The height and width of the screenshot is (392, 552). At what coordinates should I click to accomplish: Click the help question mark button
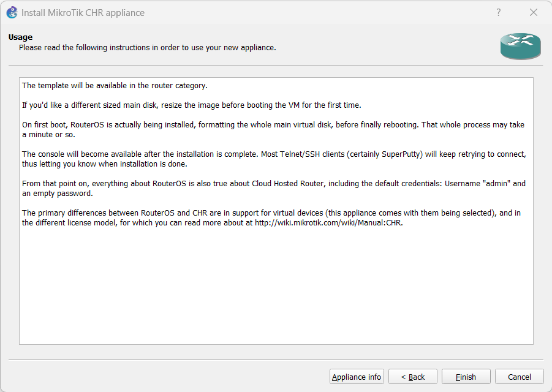[x=499, y=13]
